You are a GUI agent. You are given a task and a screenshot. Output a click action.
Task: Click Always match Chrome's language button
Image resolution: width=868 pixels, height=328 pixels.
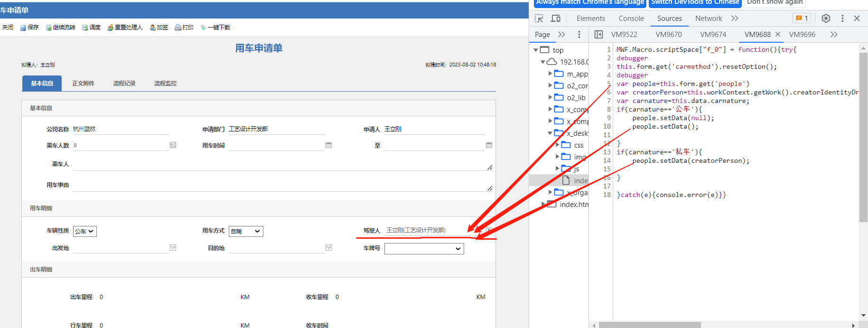(x=590, y=2)
